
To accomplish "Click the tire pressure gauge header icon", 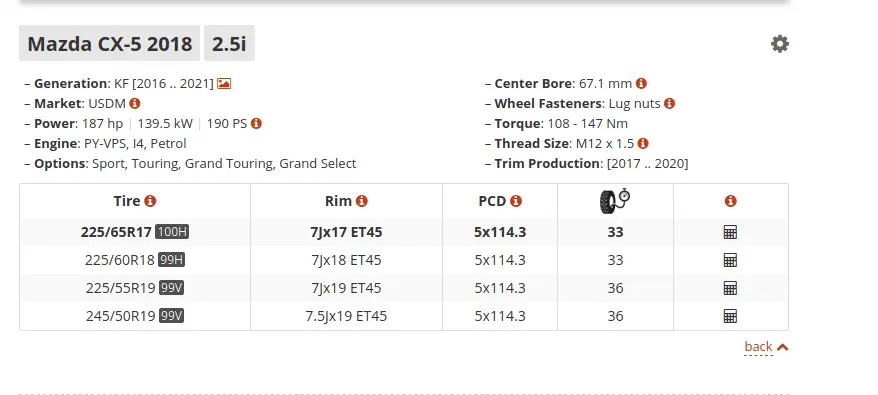I will click(x=615, y=201).
